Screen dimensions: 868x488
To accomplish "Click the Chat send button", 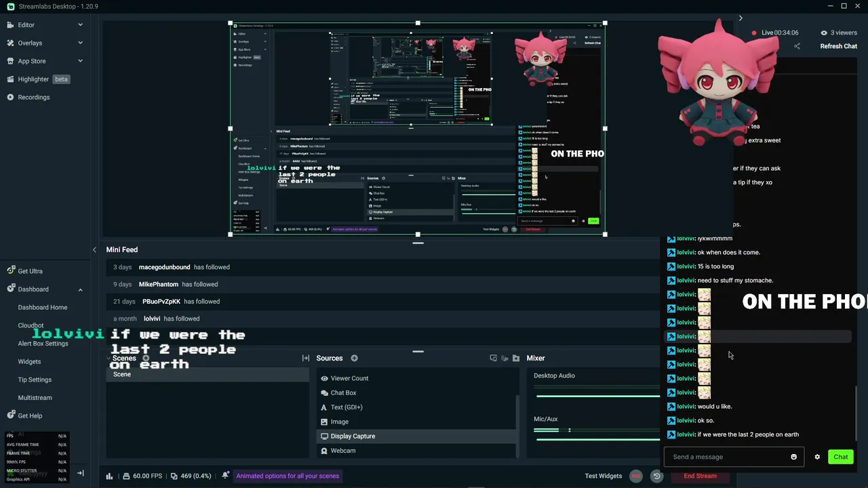I will [841, 457].
